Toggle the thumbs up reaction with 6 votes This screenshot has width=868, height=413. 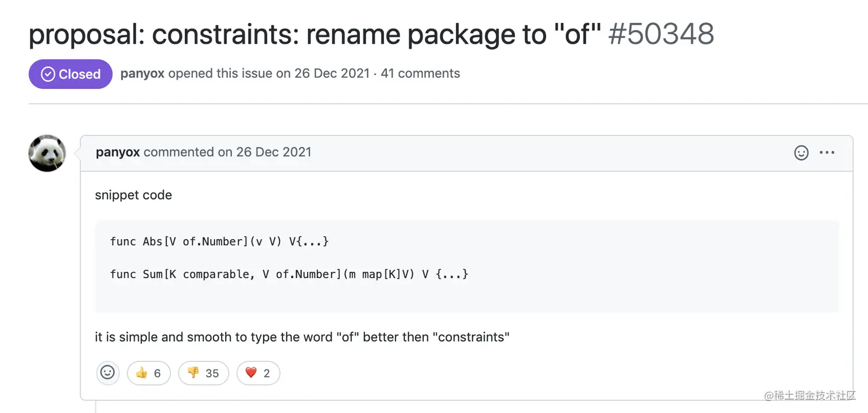148,373
